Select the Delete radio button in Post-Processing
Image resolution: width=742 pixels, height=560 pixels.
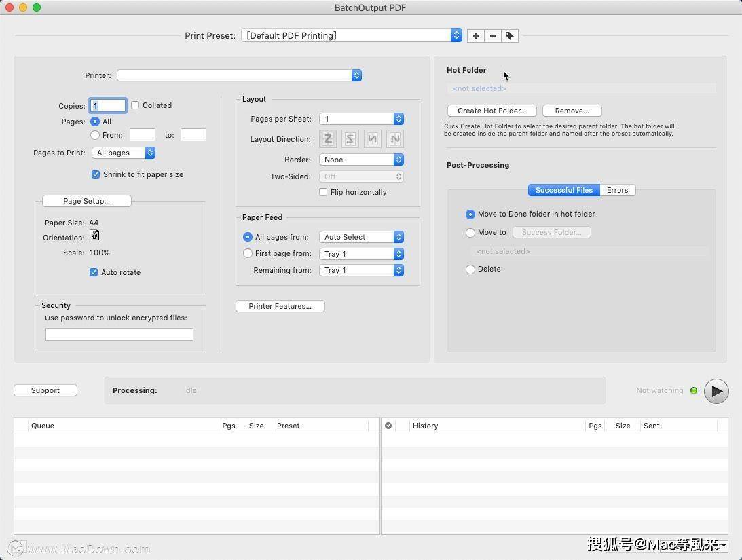(x=470, y=269)
